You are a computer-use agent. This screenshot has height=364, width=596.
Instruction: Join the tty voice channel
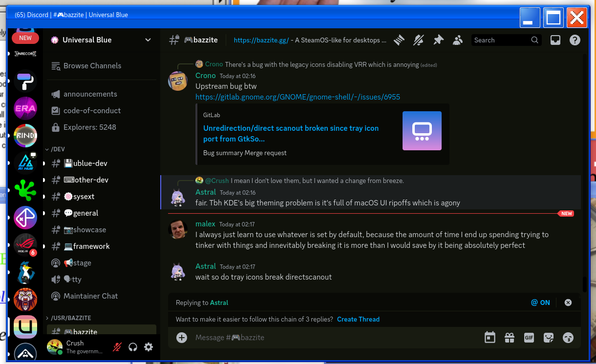(x=102, y=280)
